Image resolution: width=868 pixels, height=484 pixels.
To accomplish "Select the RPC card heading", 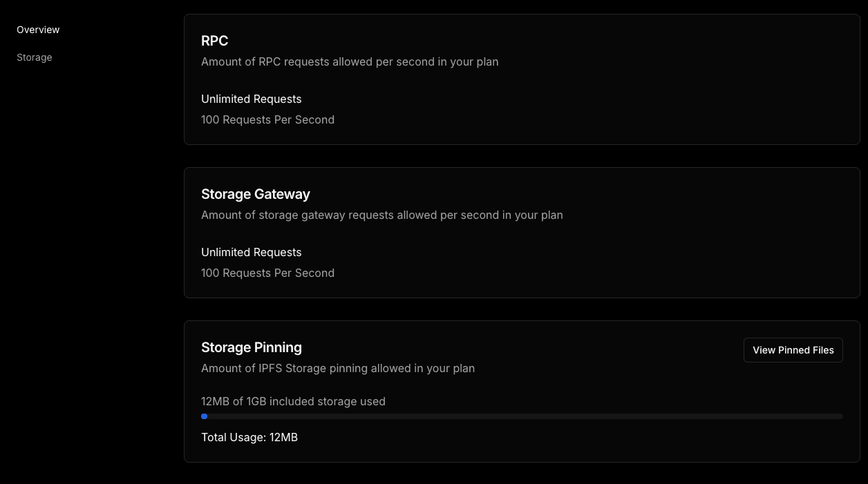I will coord(214,41).
